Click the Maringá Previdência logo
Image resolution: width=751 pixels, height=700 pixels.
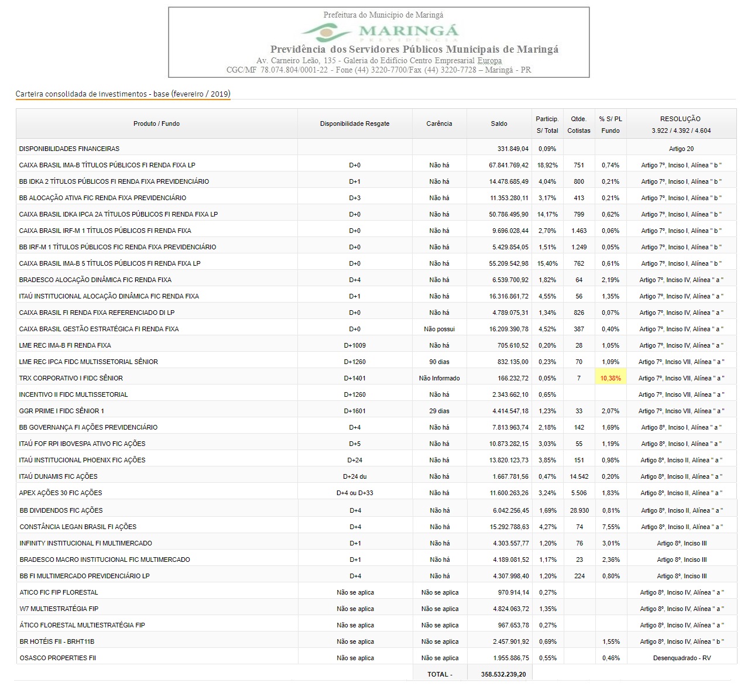[x=380, y=32]
